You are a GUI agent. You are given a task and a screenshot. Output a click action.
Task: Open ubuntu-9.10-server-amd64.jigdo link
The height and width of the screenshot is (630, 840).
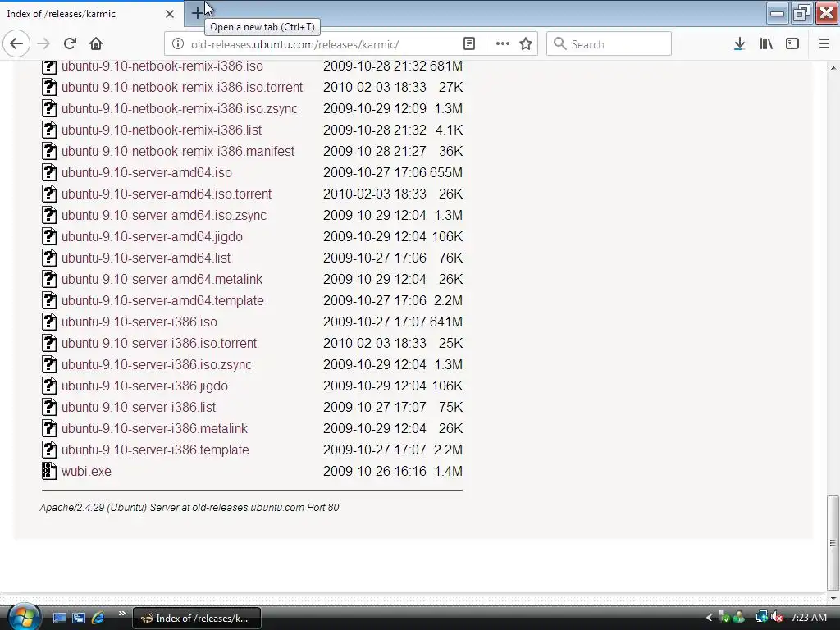click(x=152, y=237)
